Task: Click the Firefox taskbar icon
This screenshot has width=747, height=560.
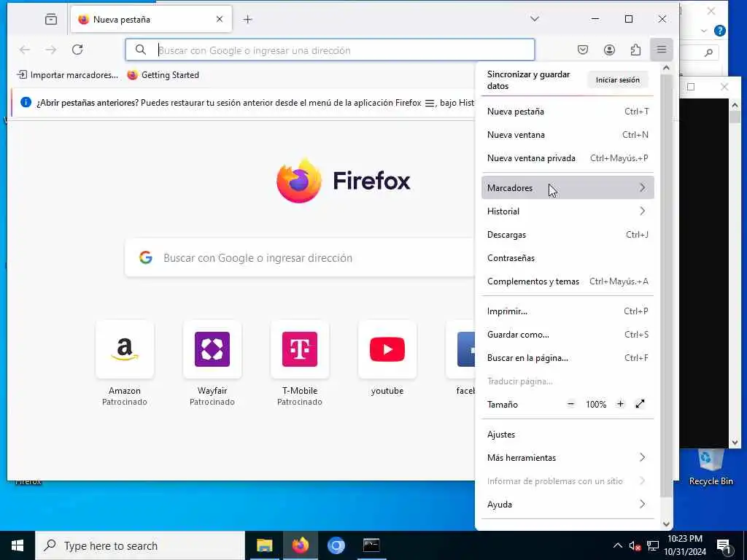Action: (x=300, y=545)
